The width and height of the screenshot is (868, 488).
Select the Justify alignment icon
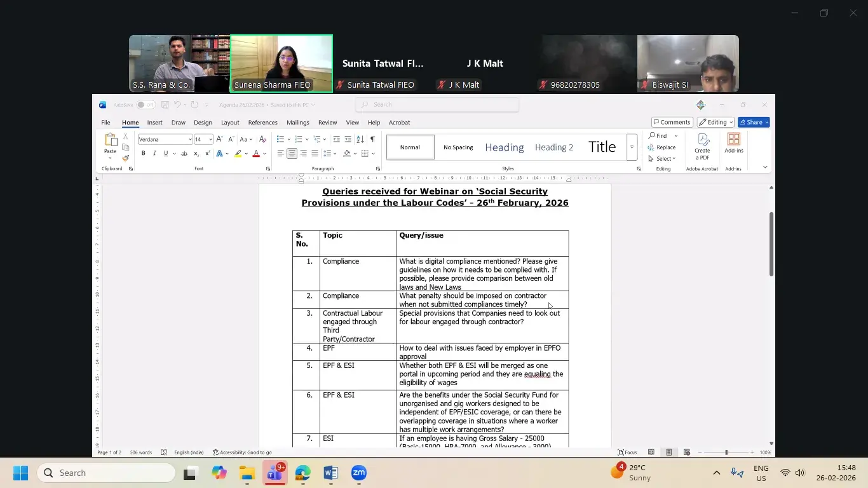(315, 153)
